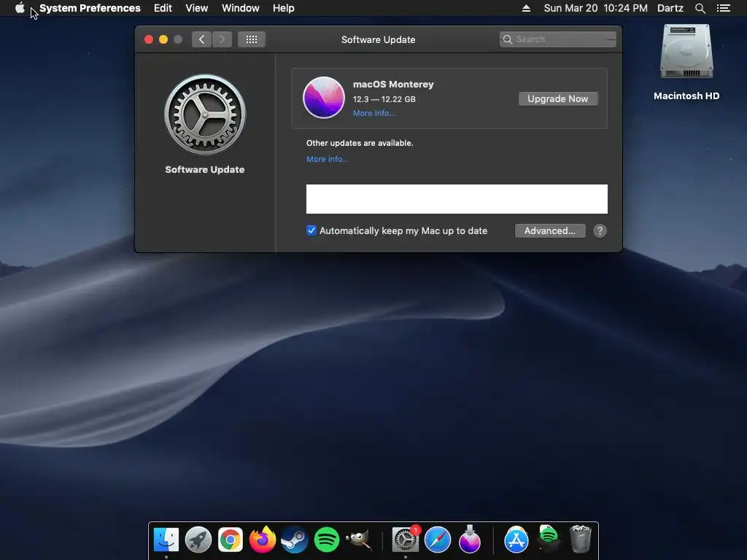747x560 pixels.
Task: Launch Spotify from the Dock
Action: (x=326, y=540)
